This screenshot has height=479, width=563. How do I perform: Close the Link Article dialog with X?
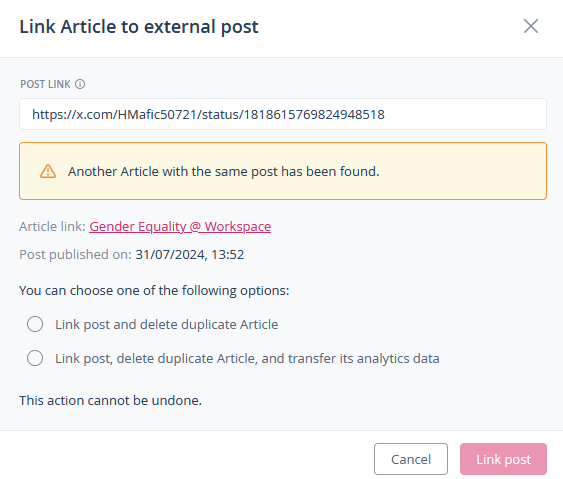tap(531, 26)
